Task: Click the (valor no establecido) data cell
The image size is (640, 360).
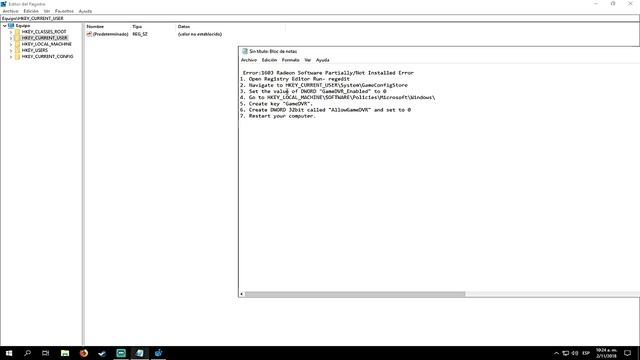Action: click(x=200, y=34)
